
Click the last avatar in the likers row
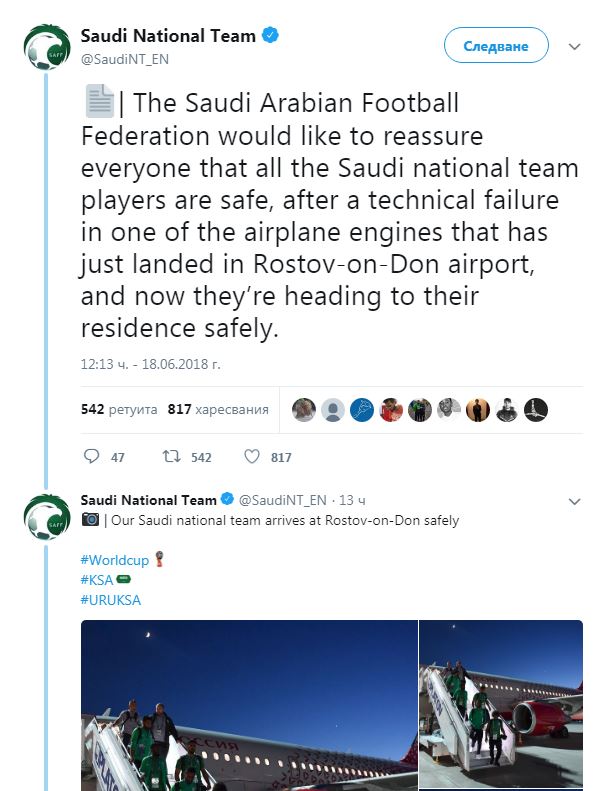536,410
